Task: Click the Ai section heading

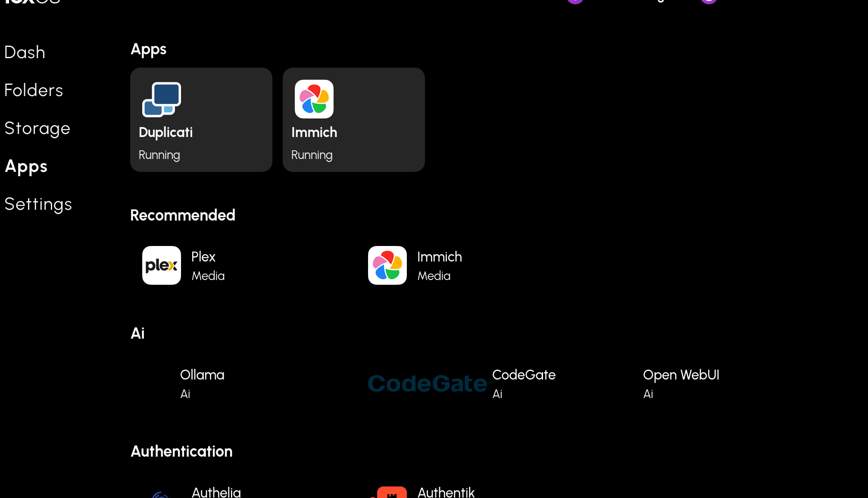Action: click(x=137, y=333)
